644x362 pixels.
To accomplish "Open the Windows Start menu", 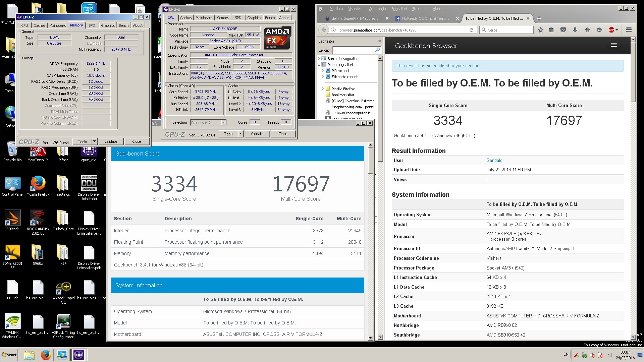I will click(x=9, y=355).
